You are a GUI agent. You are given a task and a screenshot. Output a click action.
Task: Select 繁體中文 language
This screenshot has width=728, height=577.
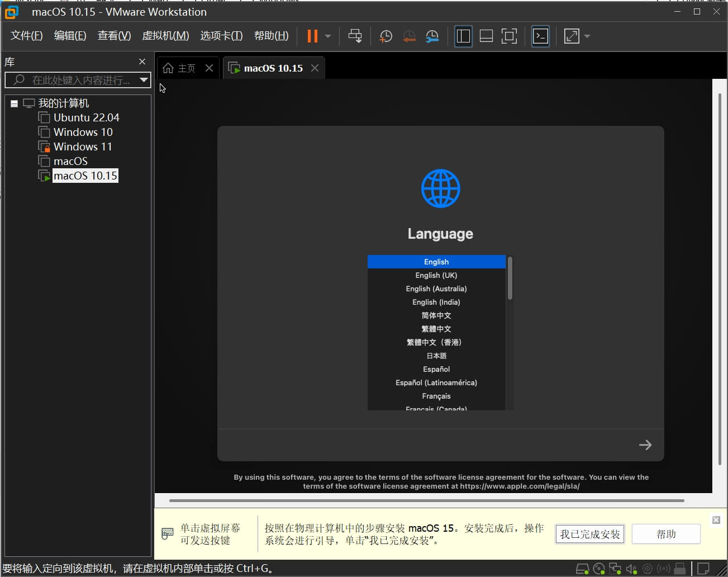click(x=436, y=329)
